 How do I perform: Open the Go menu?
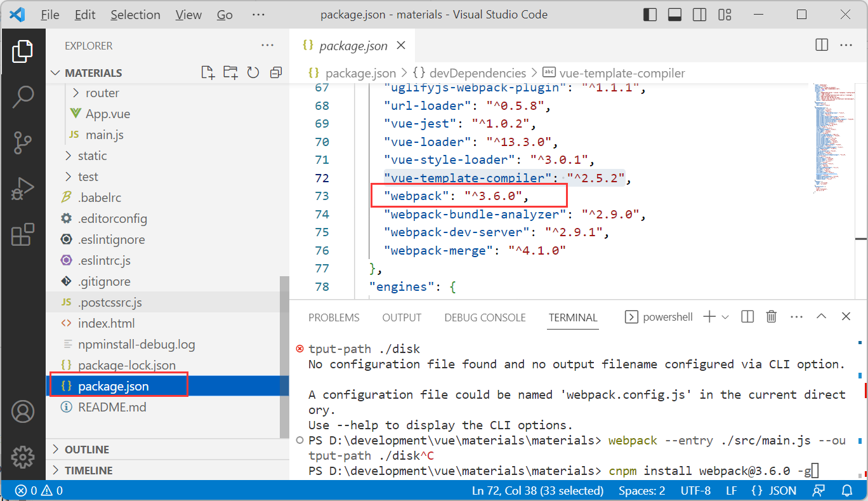[x=225, y=15]
